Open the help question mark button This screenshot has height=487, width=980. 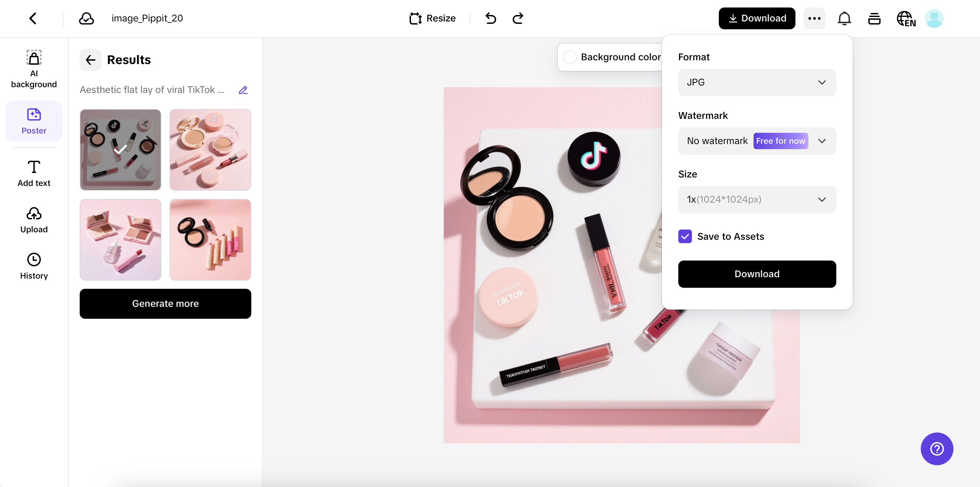[937, 449]
